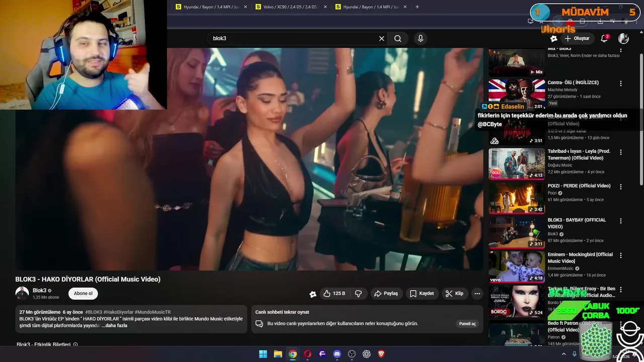Click Canlı sohbeti tekrar oynat heading

(x=282, y=312)
